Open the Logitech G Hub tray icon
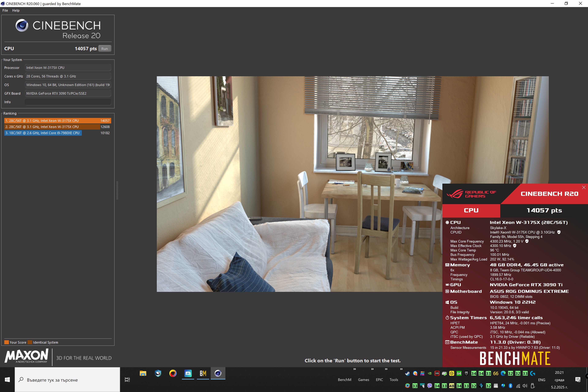 (x=533, y=373)
